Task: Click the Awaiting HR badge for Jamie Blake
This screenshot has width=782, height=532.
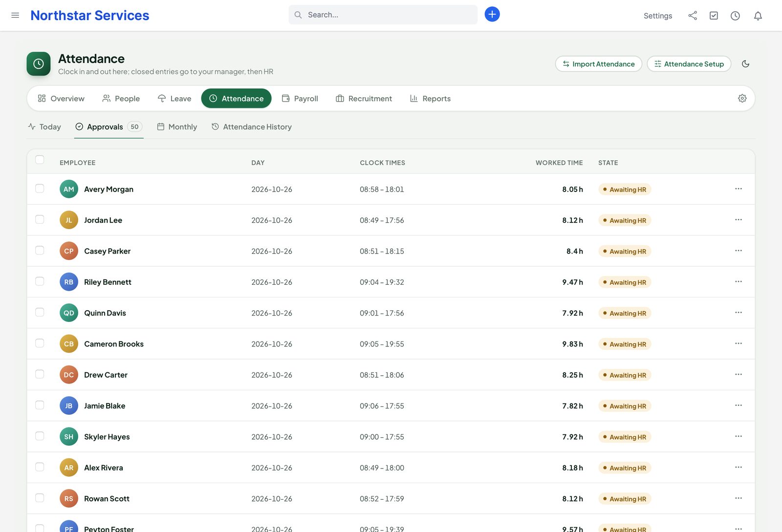Action: coord(625,406)
